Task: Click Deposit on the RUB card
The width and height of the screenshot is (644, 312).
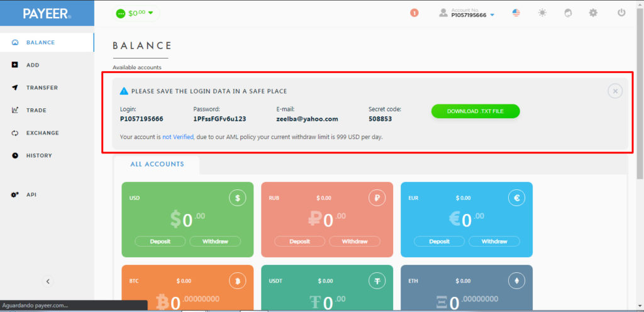Action: click(300, 242)
